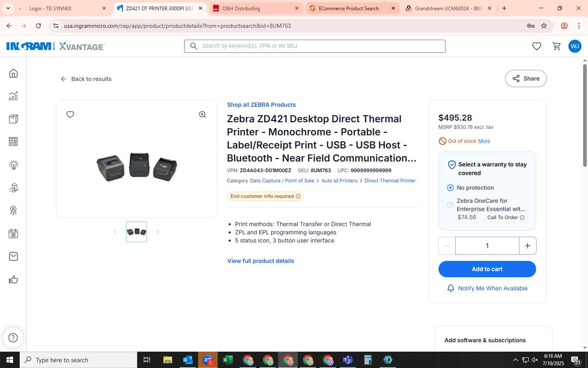
Task: Show next product image with right chevron
Action: click(x=158, y=232)
